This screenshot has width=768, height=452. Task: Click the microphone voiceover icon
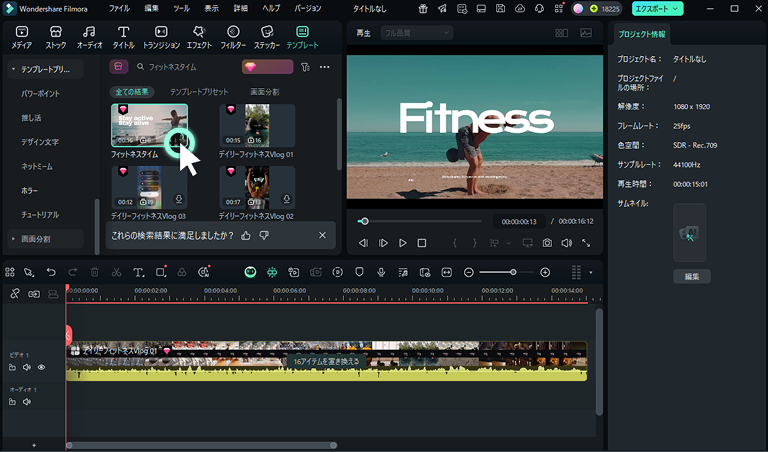coord(381,272)
